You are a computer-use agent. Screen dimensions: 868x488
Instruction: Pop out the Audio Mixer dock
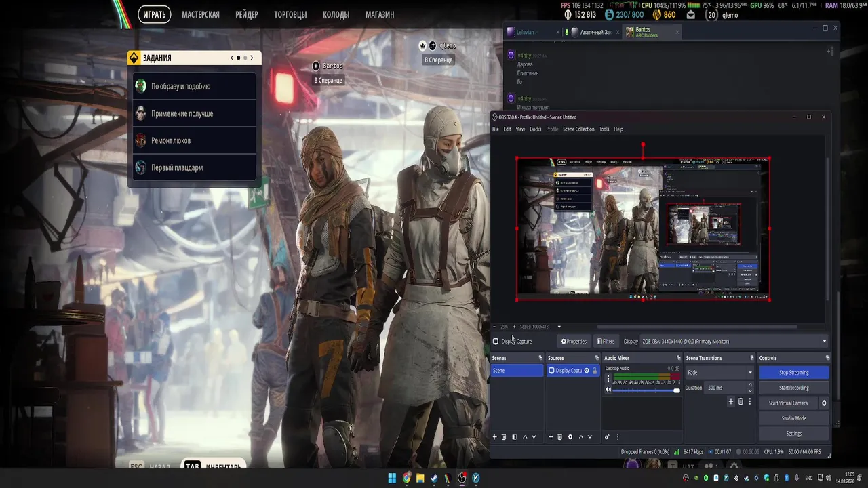tap(678, 358)
